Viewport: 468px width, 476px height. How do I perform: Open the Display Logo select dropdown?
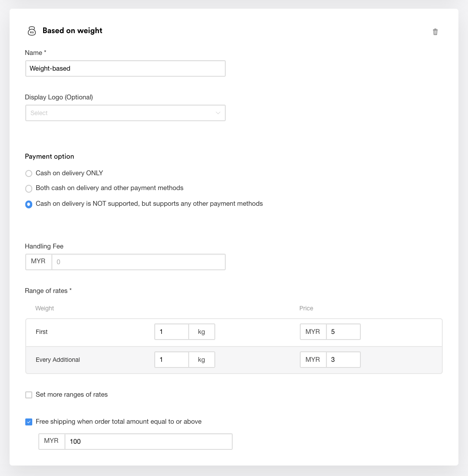[x=125, y=113]
